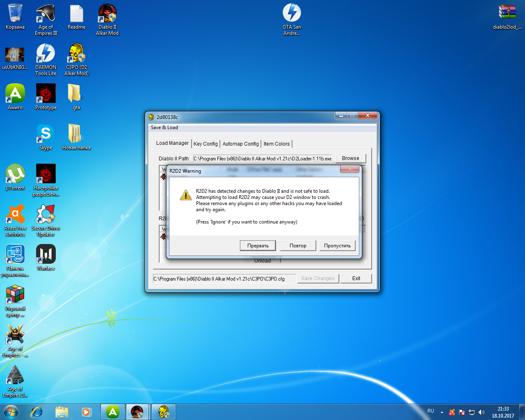This screenshot has width=525, height=420.
Task: Click Пропустить to ignore the warning
Action: pos(338,246)
